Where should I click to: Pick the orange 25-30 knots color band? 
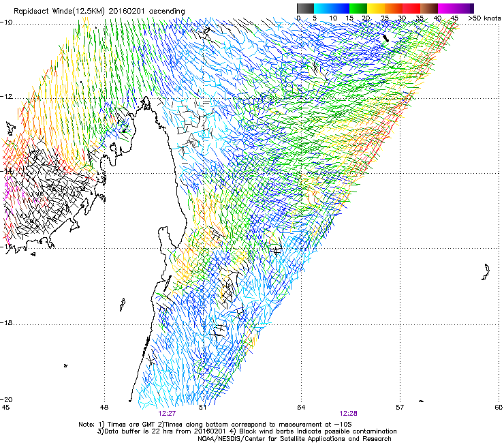pyautogui.click(x=394, y=8)
